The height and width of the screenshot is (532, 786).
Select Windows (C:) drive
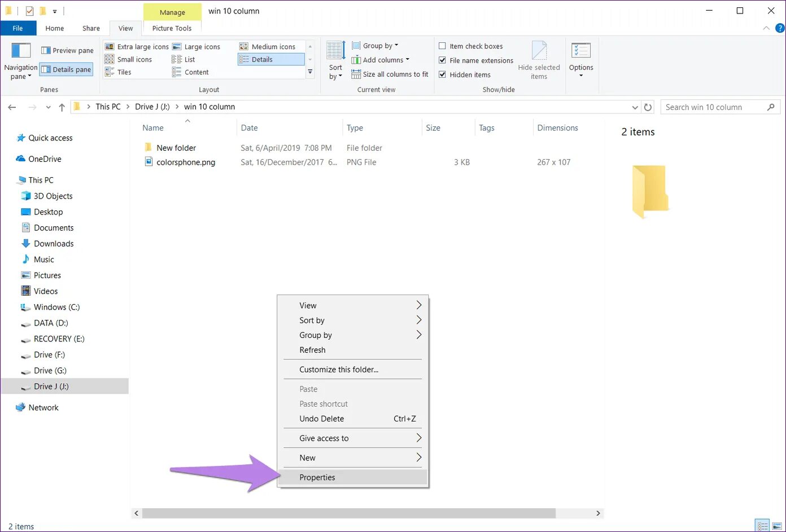point(56,307)
